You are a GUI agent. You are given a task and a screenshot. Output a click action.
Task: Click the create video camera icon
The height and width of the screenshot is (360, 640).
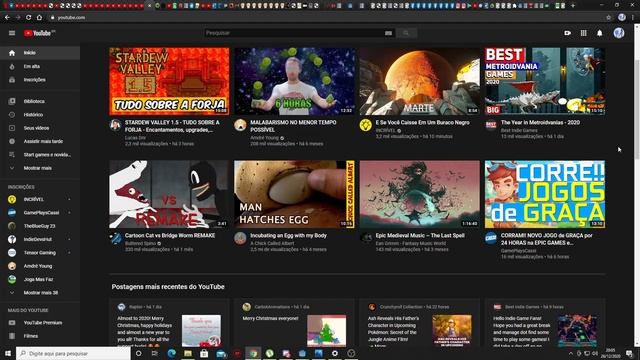567,33
